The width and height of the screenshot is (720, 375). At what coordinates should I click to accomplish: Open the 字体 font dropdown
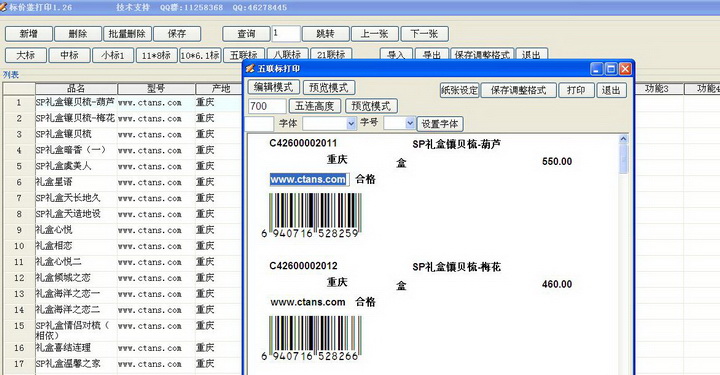pyautogui.click(x=351, y=123)
